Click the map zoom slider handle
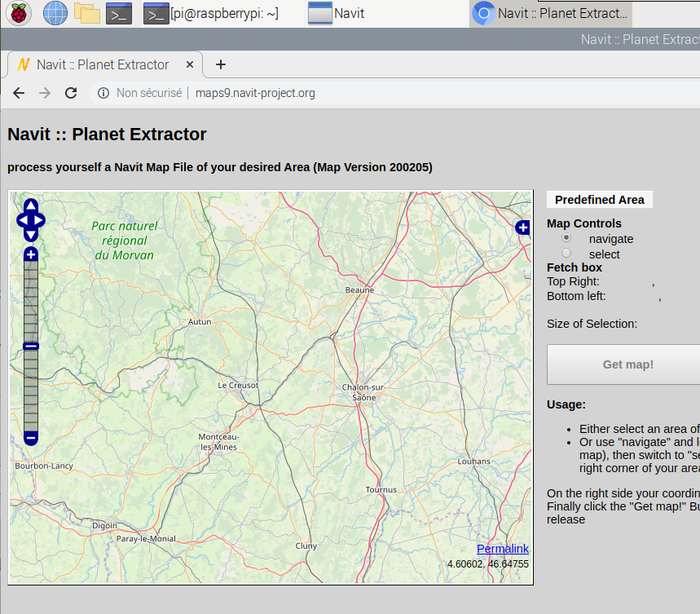The height and width of the screenshot is (614, 700). pyautogui.click(x=31, y=346)
